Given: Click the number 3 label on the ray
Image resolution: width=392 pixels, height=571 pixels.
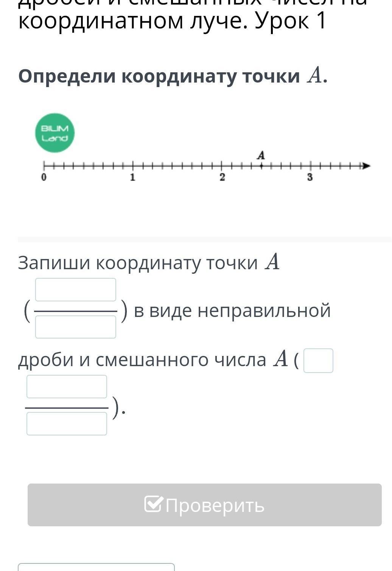Looking at the screenshot, I should coord(310,177).
